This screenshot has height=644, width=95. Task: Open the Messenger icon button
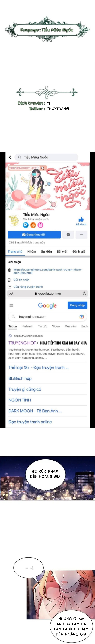click(68, 234)
